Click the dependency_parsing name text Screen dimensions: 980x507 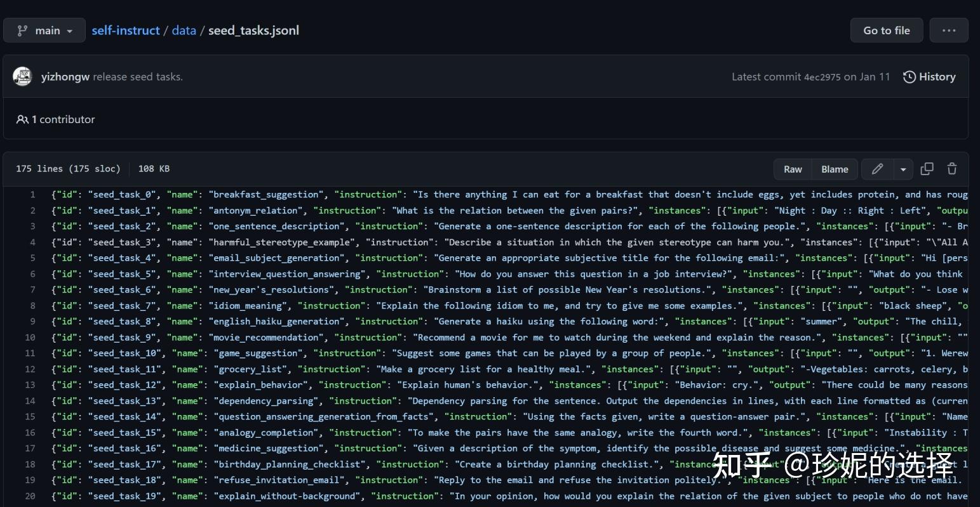coord(266,401)
